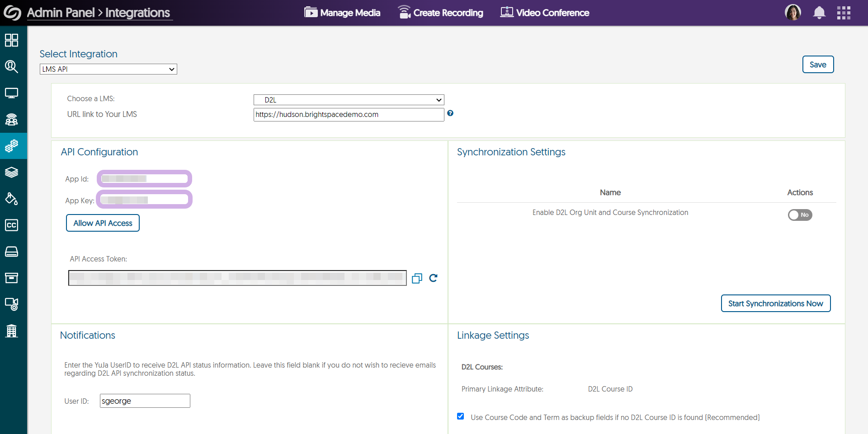Open the monitor-with-gear icon in sidebar
Viewport: 868px width, 434px height.
pyautogui.click(x=11, y=304)
